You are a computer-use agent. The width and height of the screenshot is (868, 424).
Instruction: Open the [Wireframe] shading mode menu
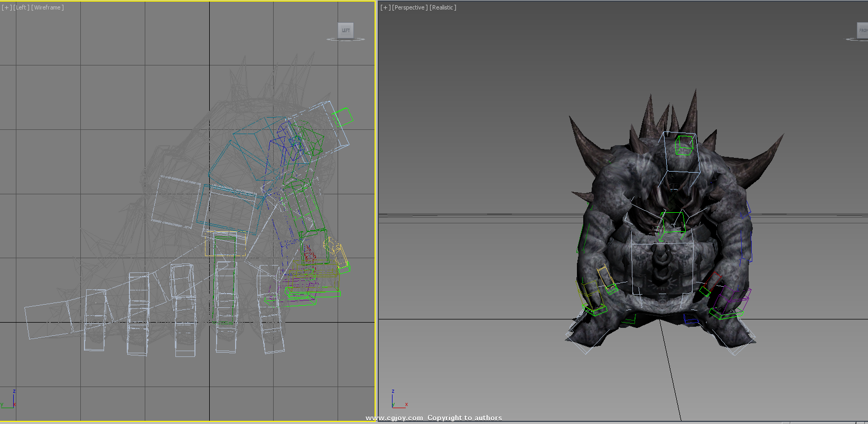point(48,7)
